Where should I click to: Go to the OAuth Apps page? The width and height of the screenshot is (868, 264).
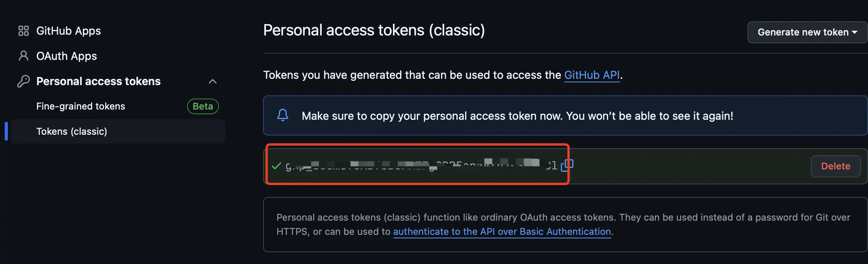(x=67, y=56)
